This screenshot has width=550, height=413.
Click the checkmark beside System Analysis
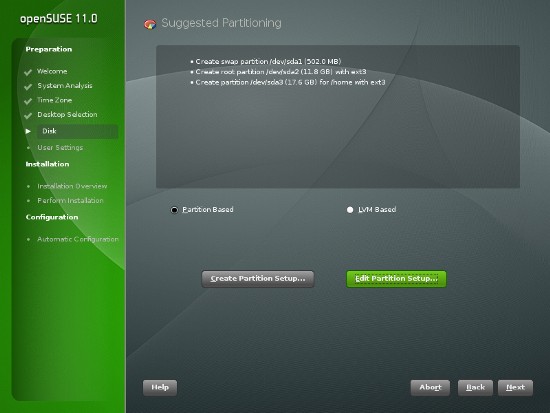(x=28, y=87)
